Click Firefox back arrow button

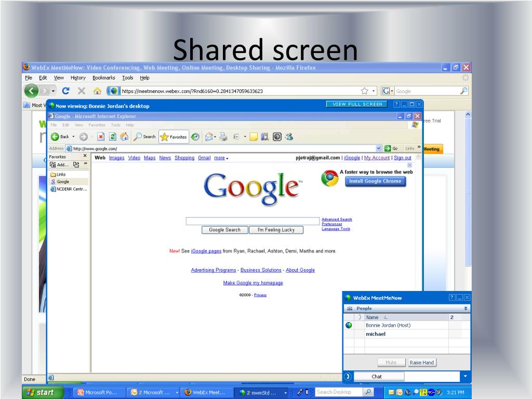[32, 91]
